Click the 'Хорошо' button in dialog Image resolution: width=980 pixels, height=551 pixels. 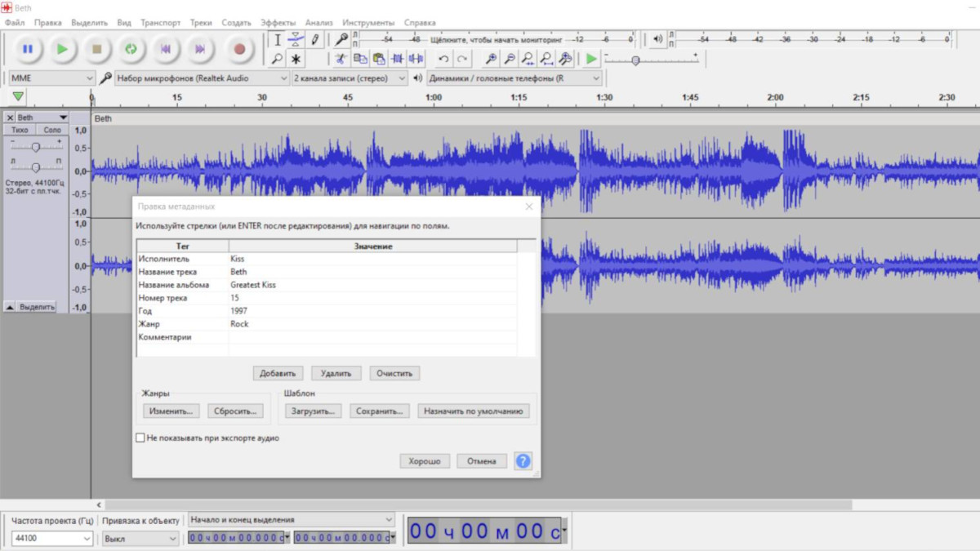coord(425,461)
